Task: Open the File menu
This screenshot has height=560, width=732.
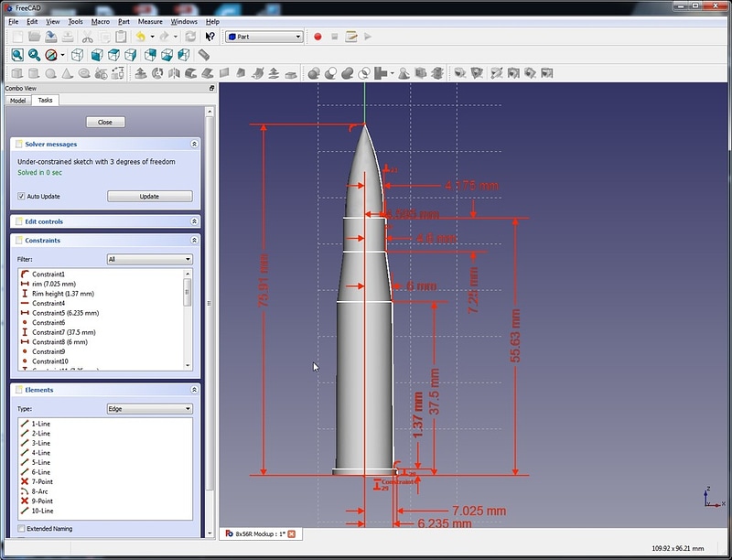Action: [x=13, y=21]
